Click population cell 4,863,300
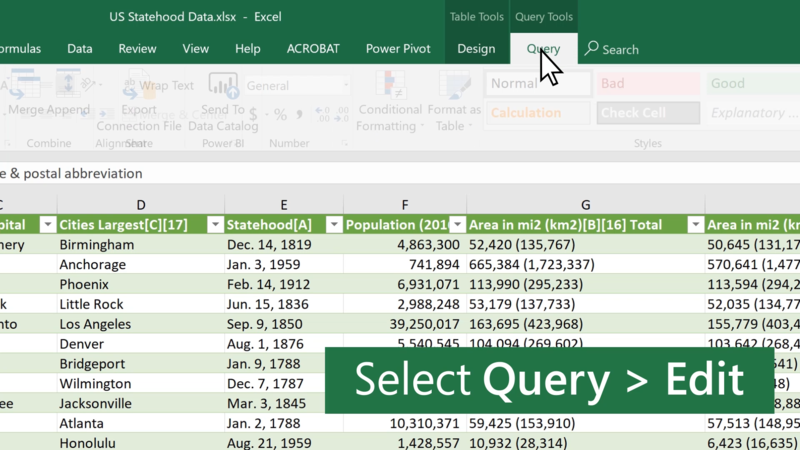Viewport: 800px width, 450px height. point(405,244)
